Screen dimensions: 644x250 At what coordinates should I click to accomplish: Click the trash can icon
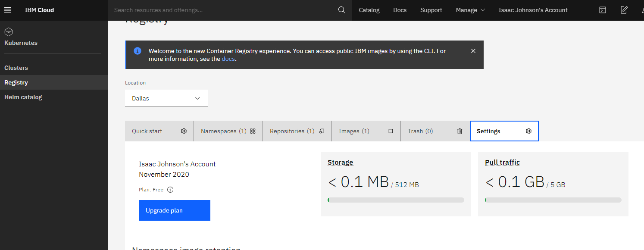(x=460, y=131)
